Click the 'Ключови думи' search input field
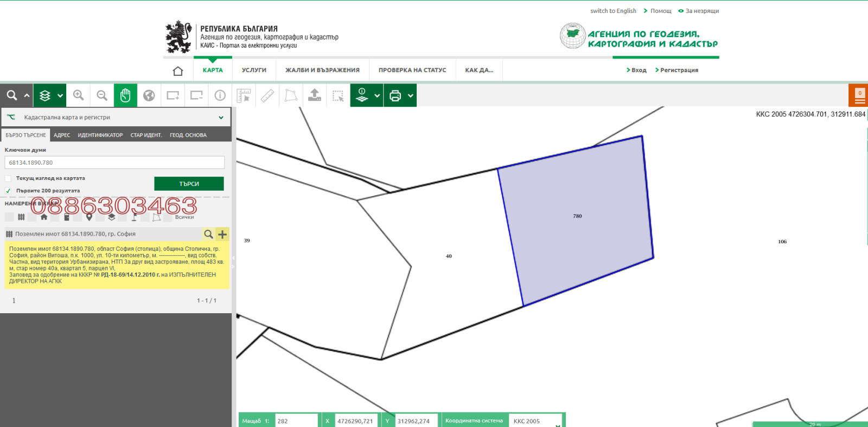The image size is (868, 427). pos(114,163)
